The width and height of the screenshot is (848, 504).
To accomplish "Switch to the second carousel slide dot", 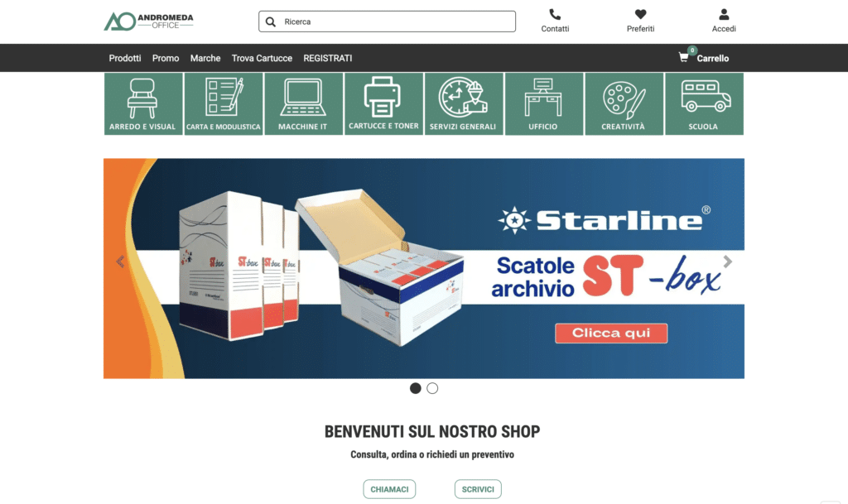I will [x=432, y=388].
